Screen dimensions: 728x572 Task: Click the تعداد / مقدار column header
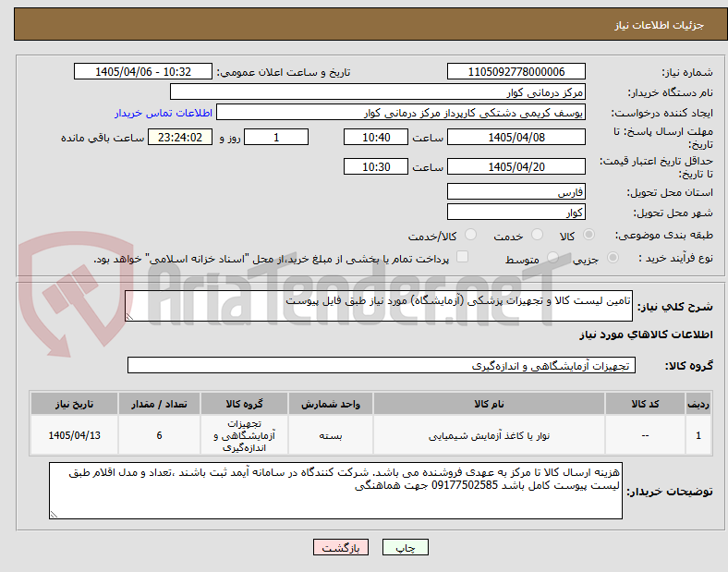click(159, 404)
